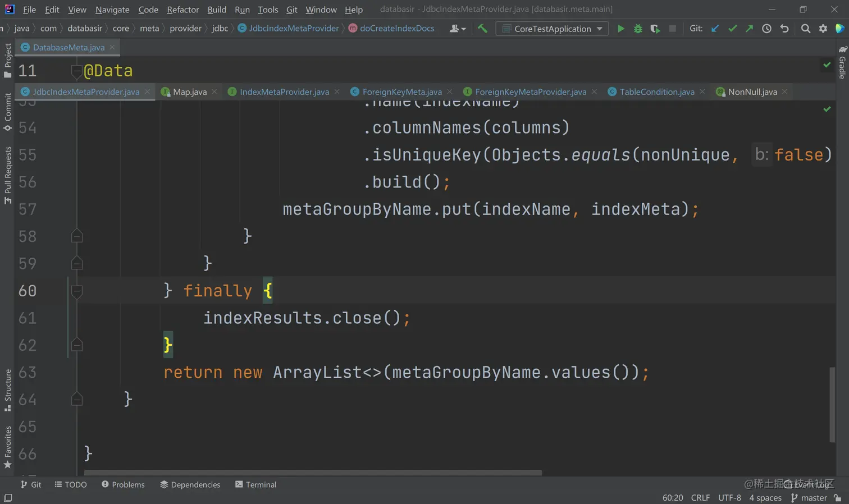Push commits with Git arrow icon
849x504 pixels.
tap(749, 29)
